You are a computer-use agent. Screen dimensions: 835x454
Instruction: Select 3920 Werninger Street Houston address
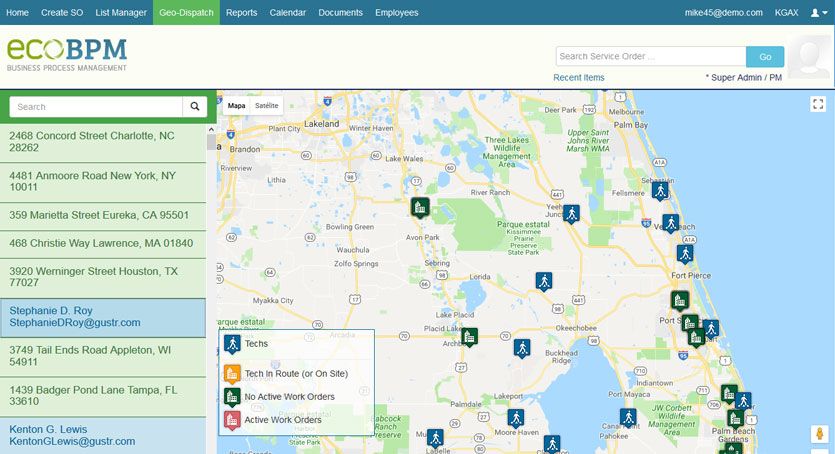(x=103, y=277)
